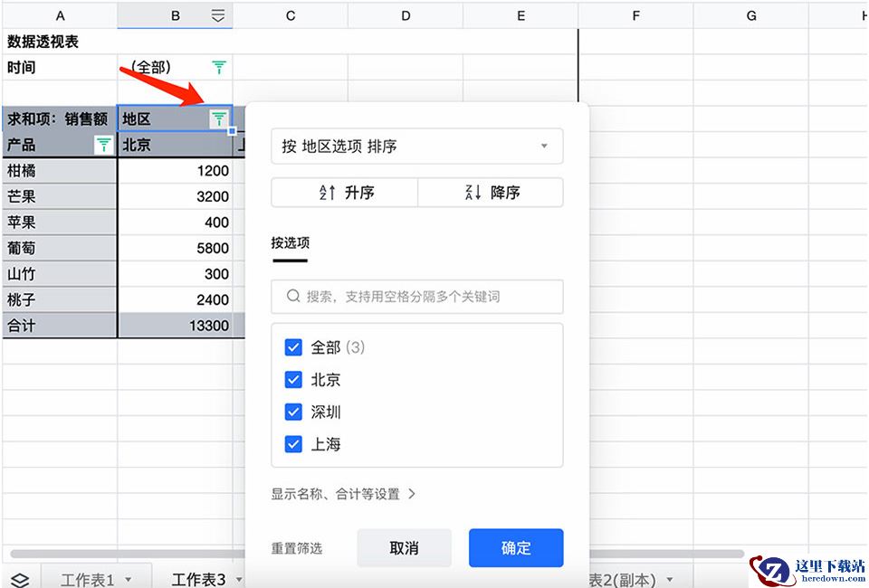
Task: Uncheck the 全部 checkbox
Action: click(x=293, y=347)
